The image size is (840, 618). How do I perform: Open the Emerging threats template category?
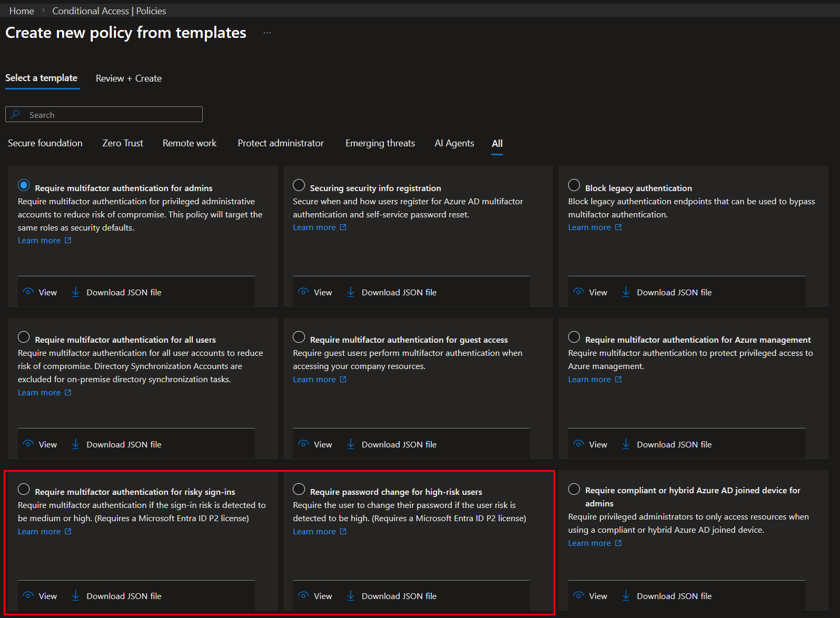tap(380, 143)
